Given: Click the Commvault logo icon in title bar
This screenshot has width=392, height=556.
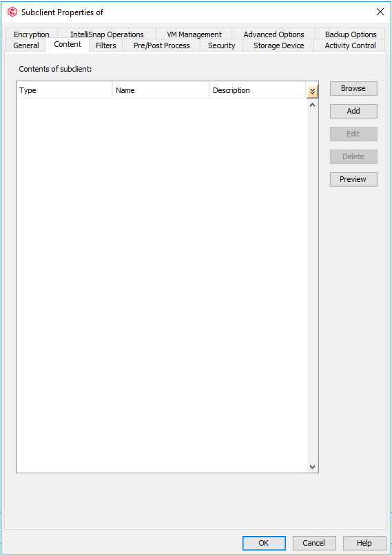Looking at the screenshot, I should (12, 12).
